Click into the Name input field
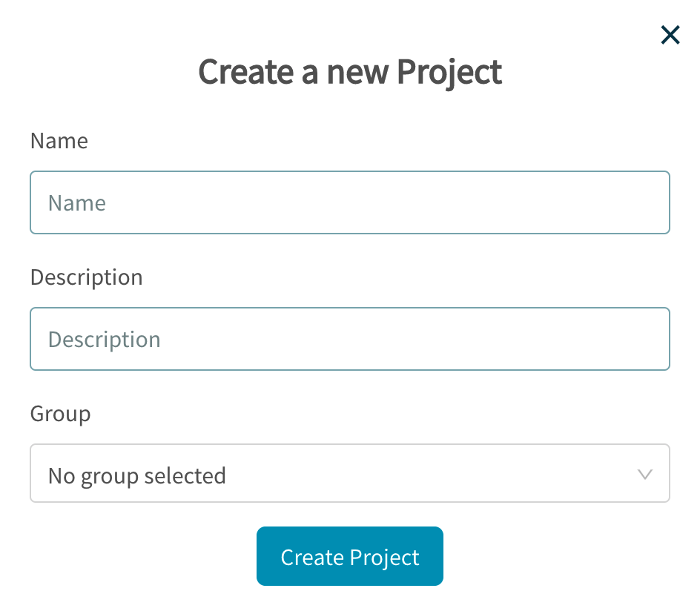Screen dimensions: 700x614 point(349,202)
